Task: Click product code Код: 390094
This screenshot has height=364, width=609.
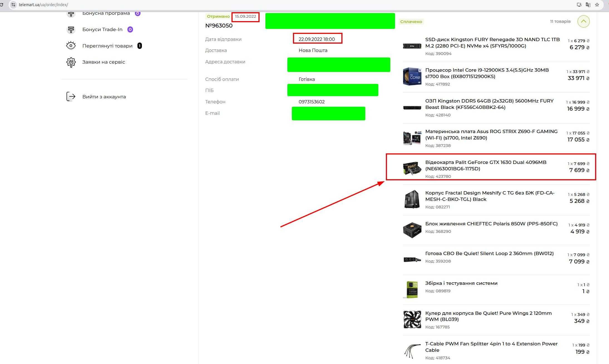Action: (438, 54)
